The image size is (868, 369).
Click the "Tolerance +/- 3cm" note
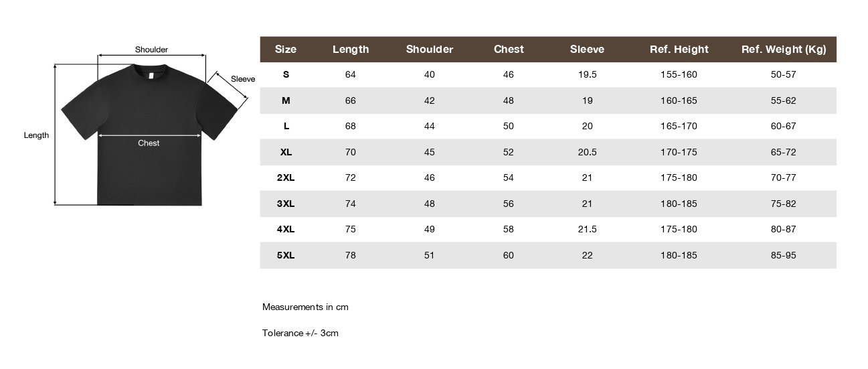pyautogui.click(x=300, y=333)
